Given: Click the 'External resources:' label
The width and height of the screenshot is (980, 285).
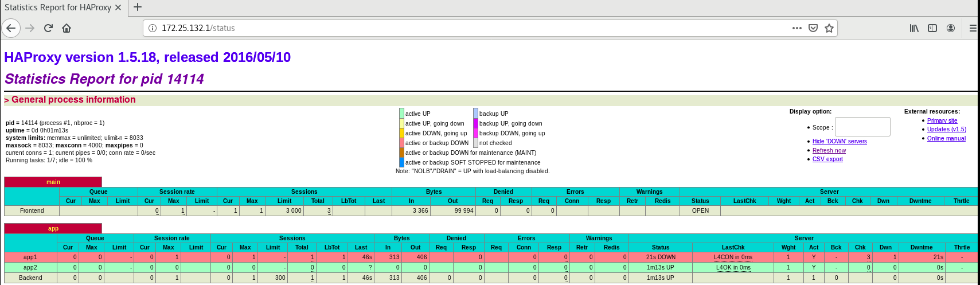Looking at the screenshot, I should coord(932,111).
